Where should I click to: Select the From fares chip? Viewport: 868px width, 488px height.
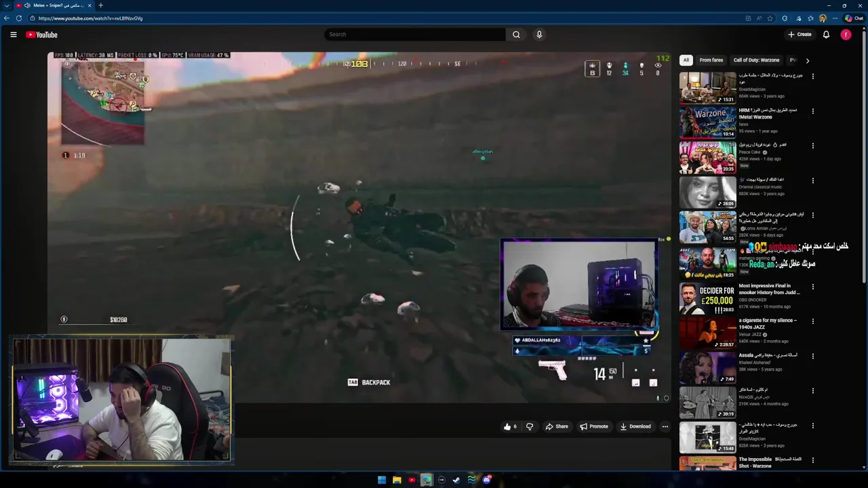(711, 60)
